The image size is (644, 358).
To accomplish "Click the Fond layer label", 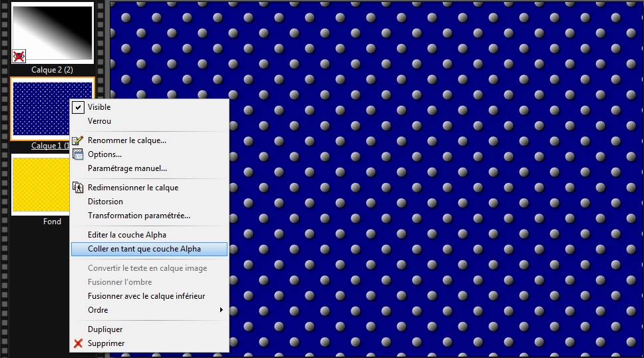I will coord(52,222).
